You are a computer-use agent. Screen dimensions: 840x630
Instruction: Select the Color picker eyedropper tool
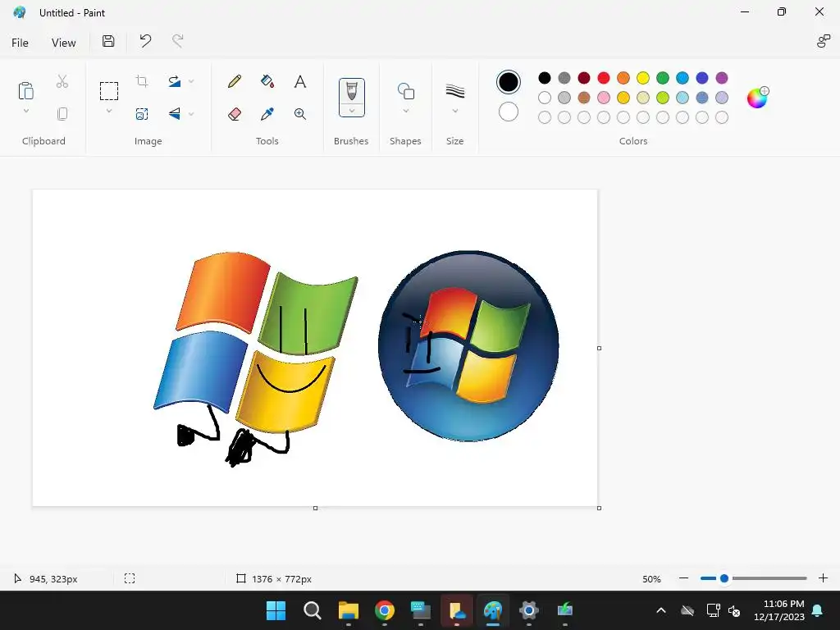click(x=267, y=113)
